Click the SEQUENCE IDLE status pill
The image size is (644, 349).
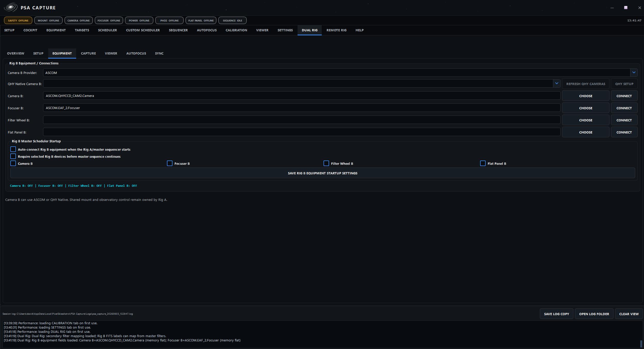tap(232, 20)
